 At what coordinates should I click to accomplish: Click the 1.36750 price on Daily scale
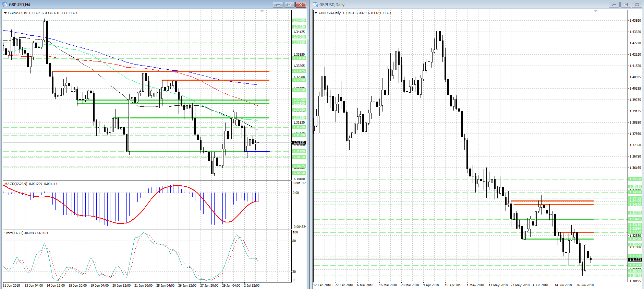pyautogui.click(x=635, y=157)
